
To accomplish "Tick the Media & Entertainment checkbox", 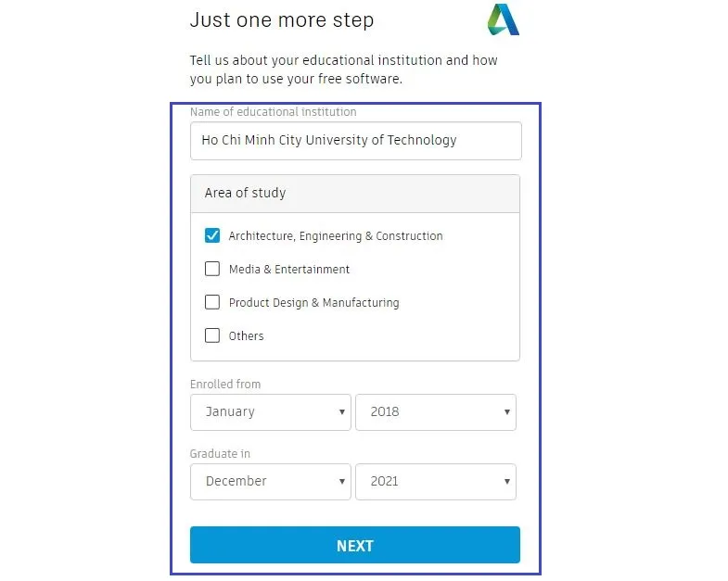I will pyautogui.click(x=212, y=269).
